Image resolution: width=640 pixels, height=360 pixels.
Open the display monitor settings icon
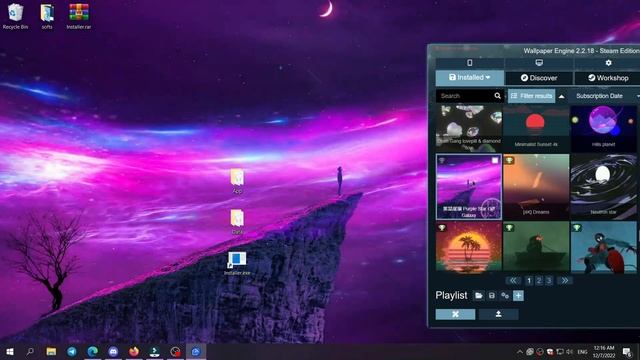click(539, 63)
